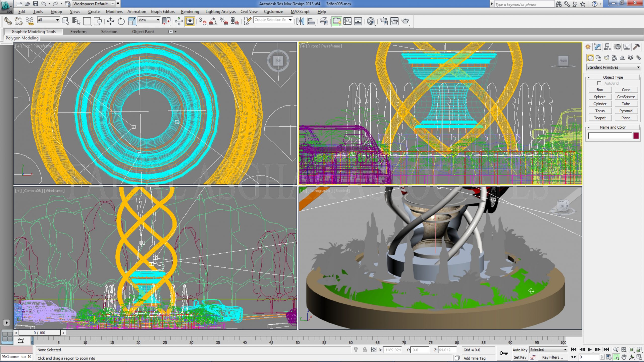
Task: Open the Material Editor icon
Action: pyautogui.click(x=371, y=21)
